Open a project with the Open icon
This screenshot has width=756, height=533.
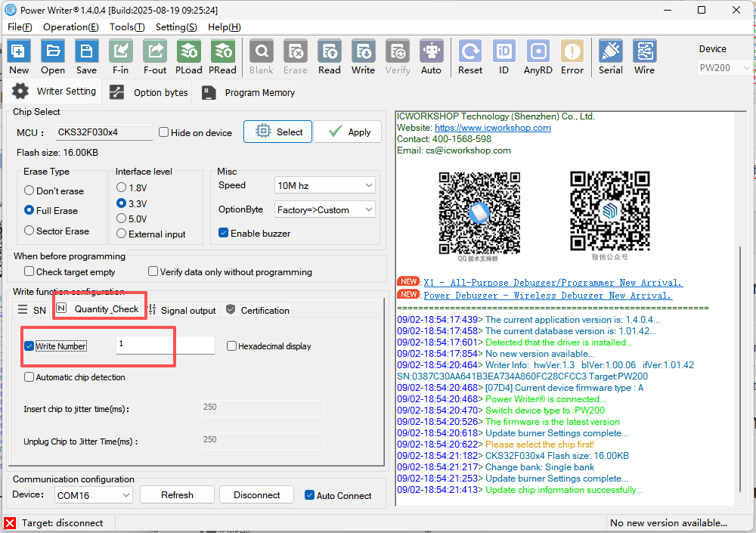(x=53, y=51)
